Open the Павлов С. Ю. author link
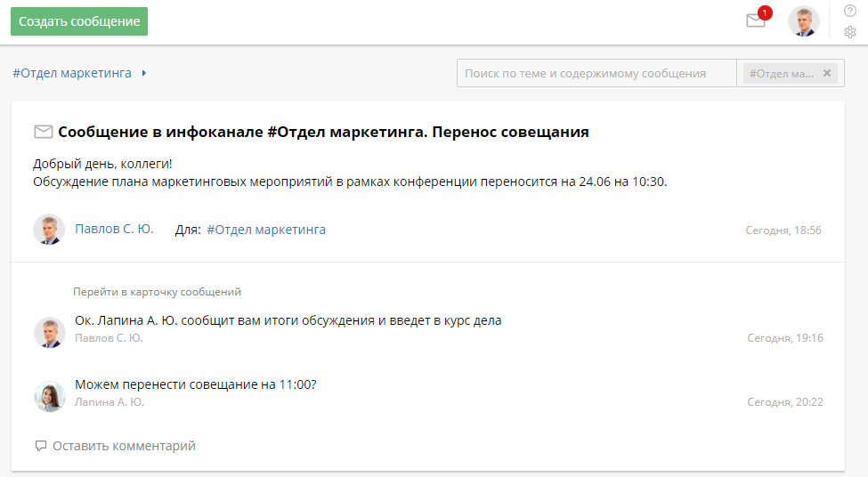This screenshot has height=477, width=868. pyautogui.click(x=114, y=229)
